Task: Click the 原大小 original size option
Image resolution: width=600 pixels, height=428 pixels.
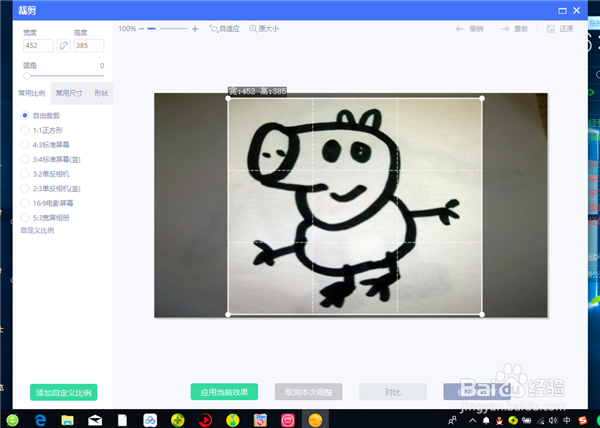Action: pos(264,29)
